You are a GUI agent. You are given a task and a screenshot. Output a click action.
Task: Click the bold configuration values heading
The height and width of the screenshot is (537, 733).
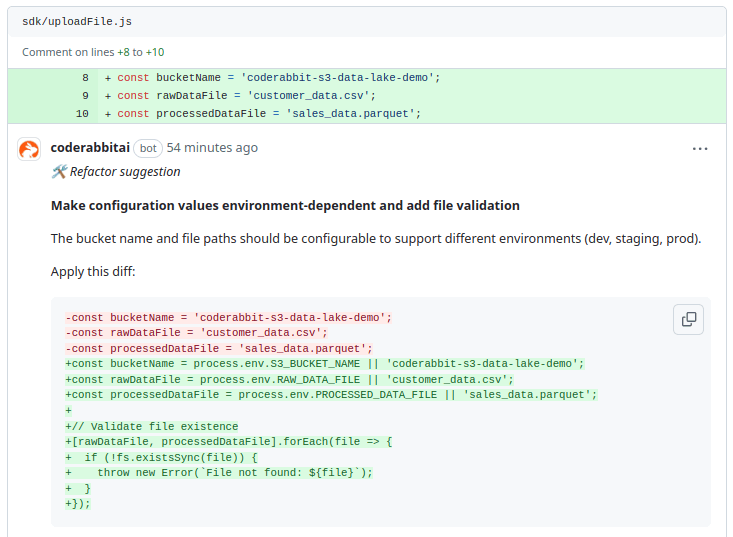point(285,205)
